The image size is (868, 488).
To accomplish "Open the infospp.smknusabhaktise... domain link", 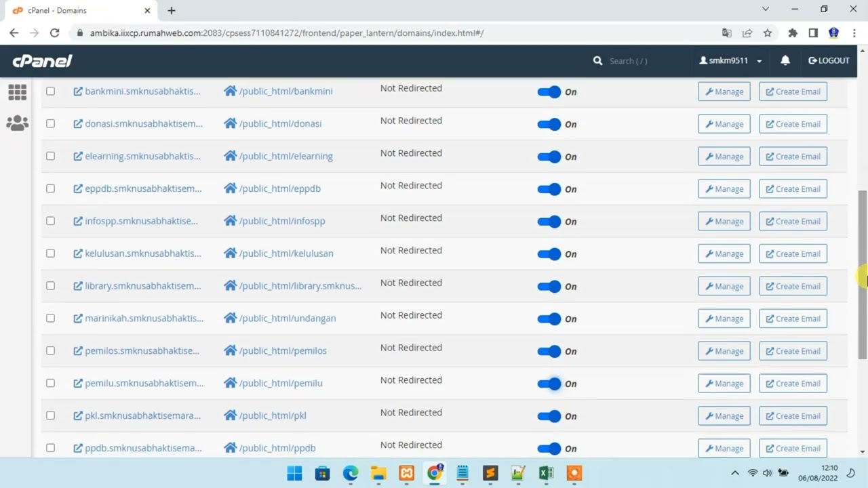I will pyautogui.click(x=141, y=220).
